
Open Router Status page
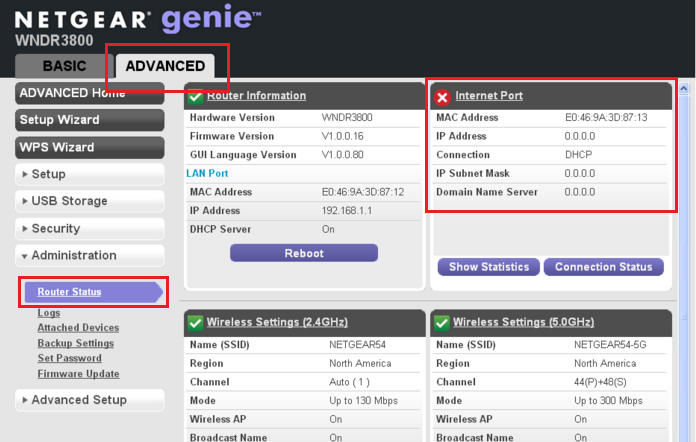[69, 292]
